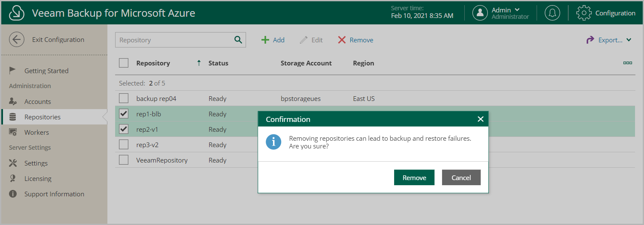
Task: Click the Configuration gear icon
Action: coord(584,13)
